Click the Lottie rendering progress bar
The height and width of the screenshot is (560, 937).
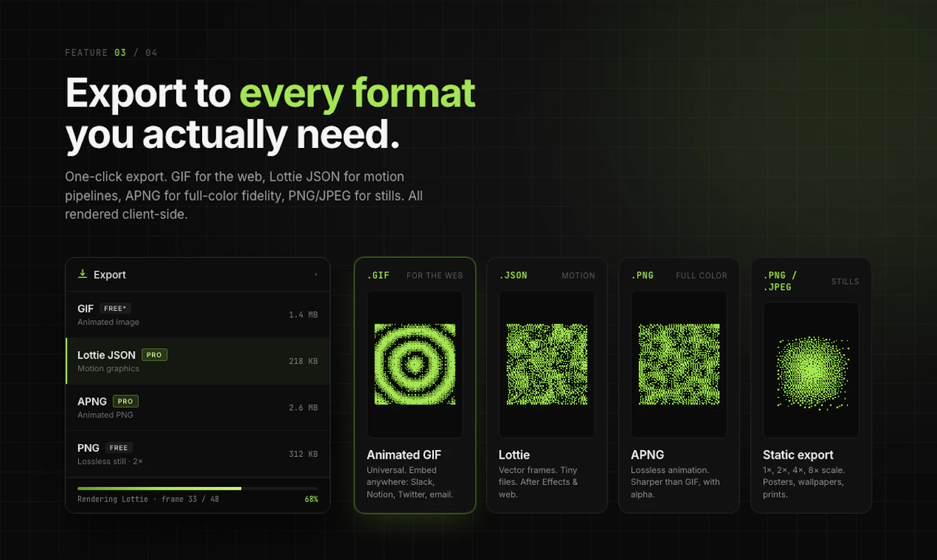(x=198, y=488)
